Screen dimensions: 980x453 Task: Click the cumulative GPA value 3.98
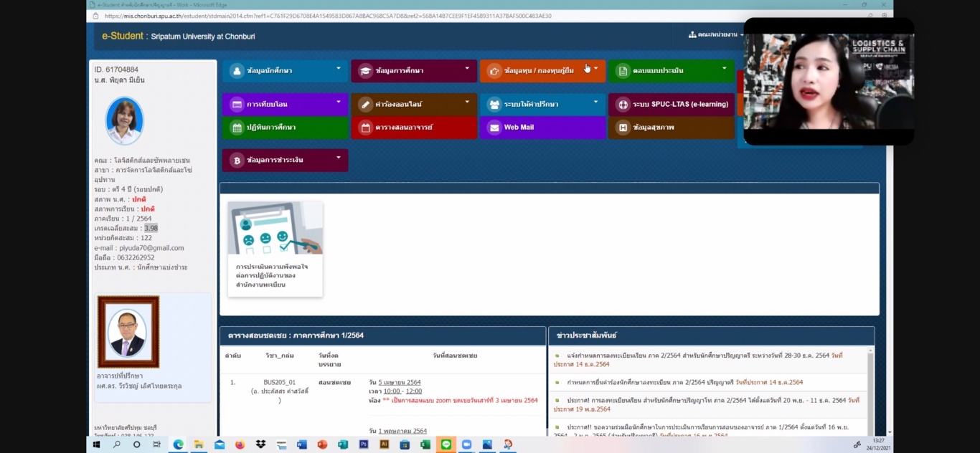151,229
